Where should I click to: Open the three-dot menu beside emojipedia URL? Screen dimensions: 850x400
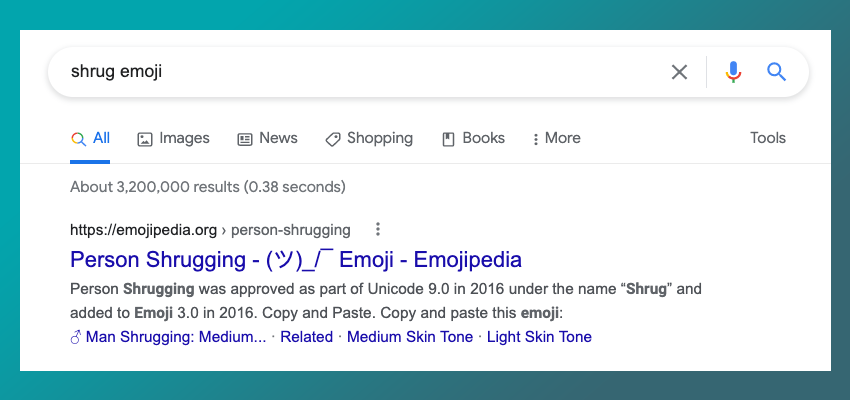click(x=378, y=229)
